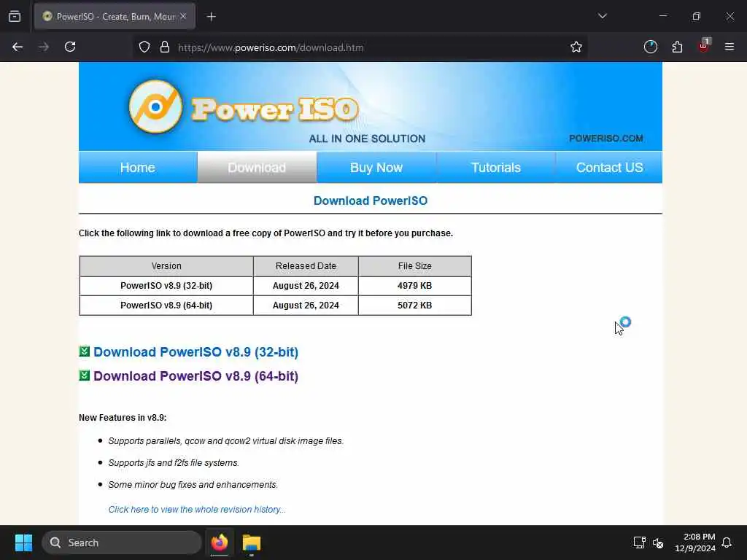Screen dimensions: 747x560
Task: Expand the list all tabs chevron
Action: click(x=603, y=16)
